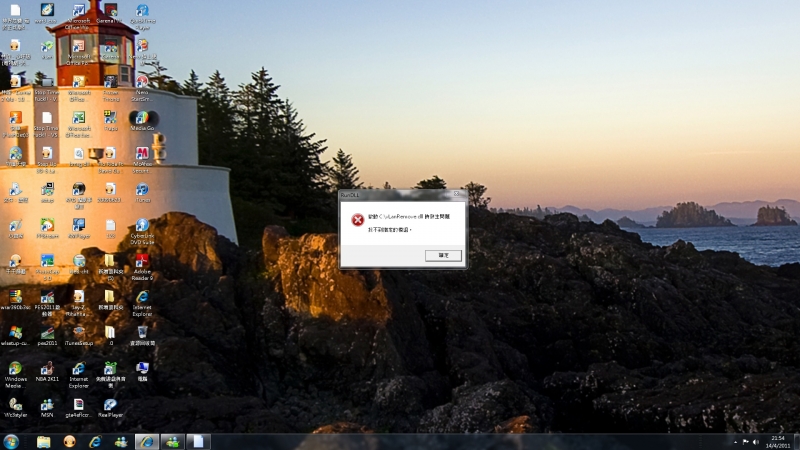Select the iTunesSetup desktop icon
The height and width of the screenshot is (450, 800).
point(78,332)
